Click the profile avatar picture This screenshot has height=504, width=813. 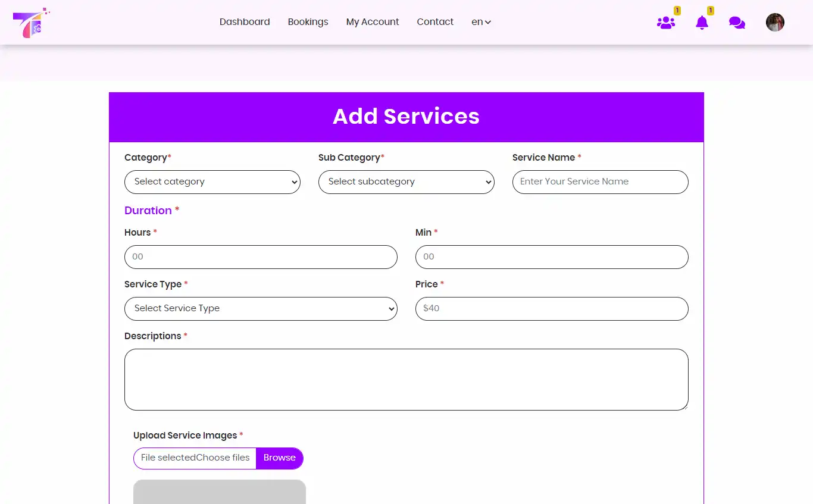pyautogui.click(x=775, y=22)
